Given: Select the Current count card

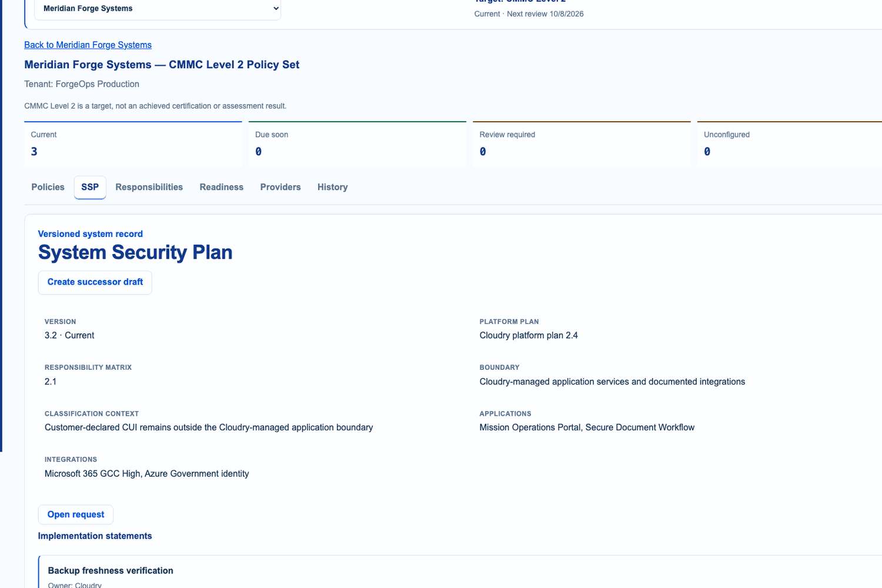Looking at the screenshot, I should (133, 144).
